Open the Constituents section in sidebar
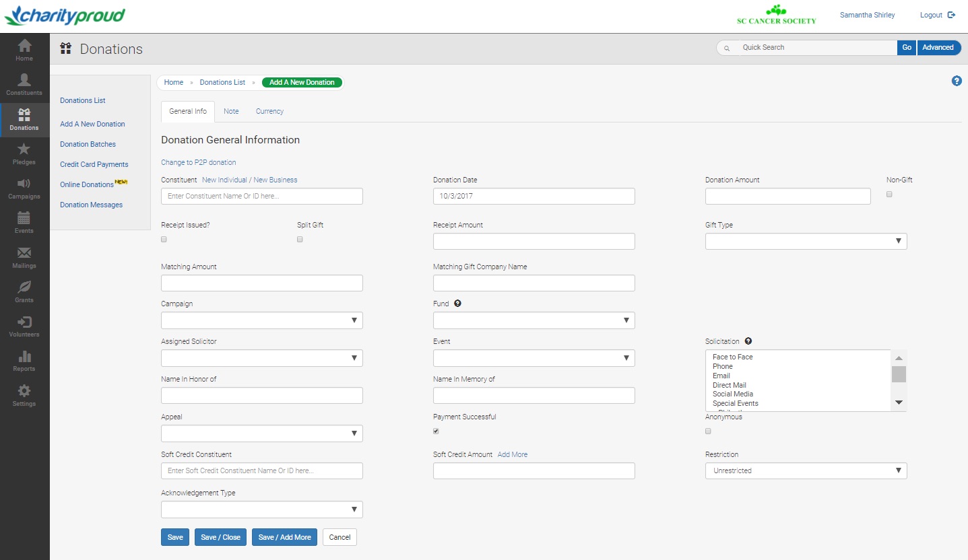 point(24,82)
